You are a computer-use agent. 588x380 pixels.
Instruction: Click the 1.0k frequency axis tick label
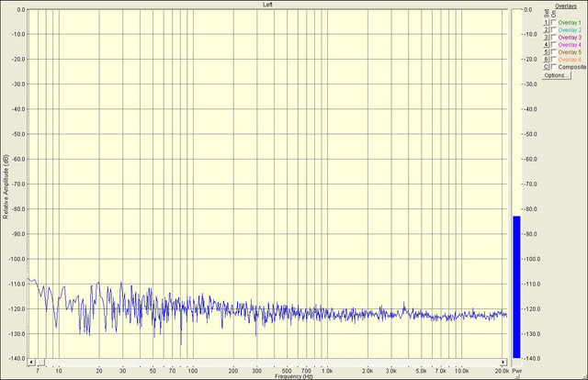pos(327,371)
